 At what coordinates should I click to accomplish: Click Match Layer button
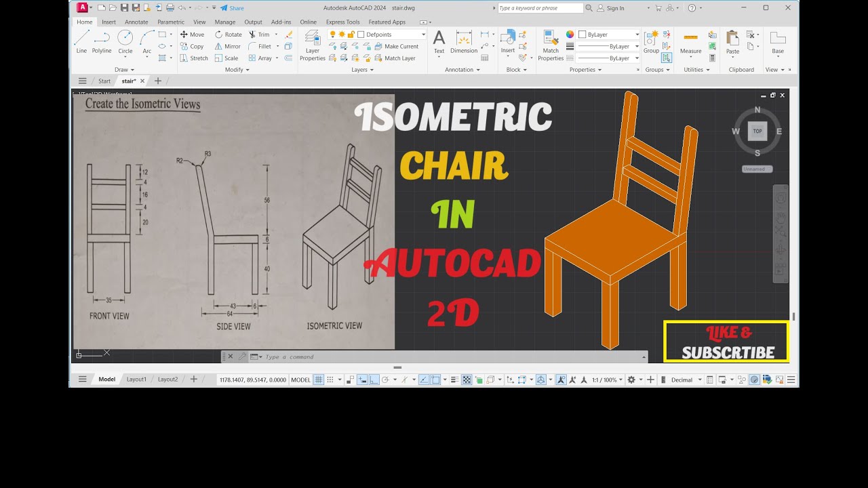(x=395, y=58)
